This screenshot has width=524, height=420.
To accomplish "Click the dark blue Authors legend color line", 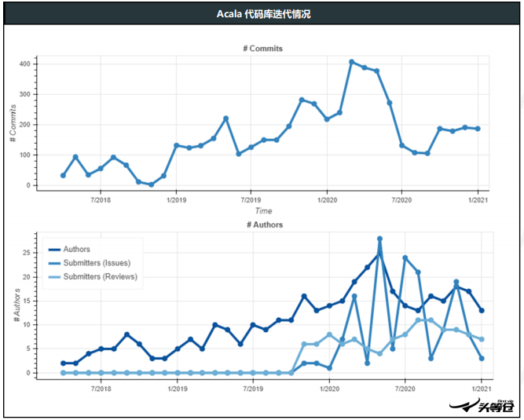I will click(x=54, y=250).
